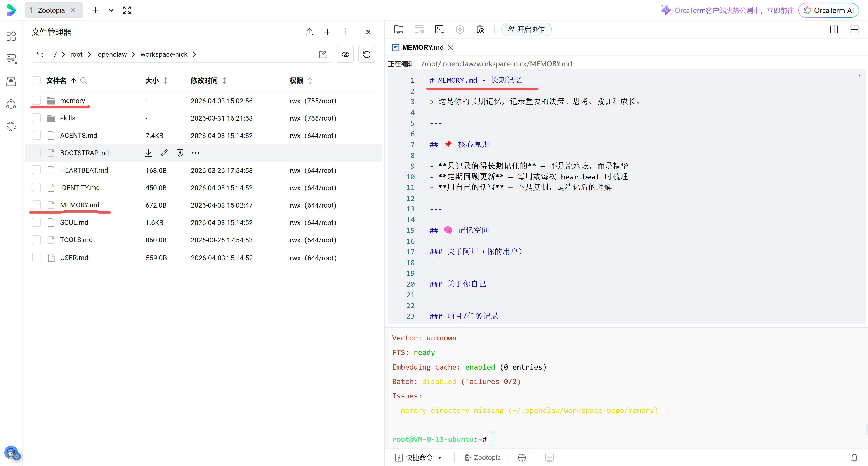Open the puzzle-piece plugins icon in sidebar
The width and height of the screenshot is (868, 466).
pyautogui.click(x=11, y=126)
